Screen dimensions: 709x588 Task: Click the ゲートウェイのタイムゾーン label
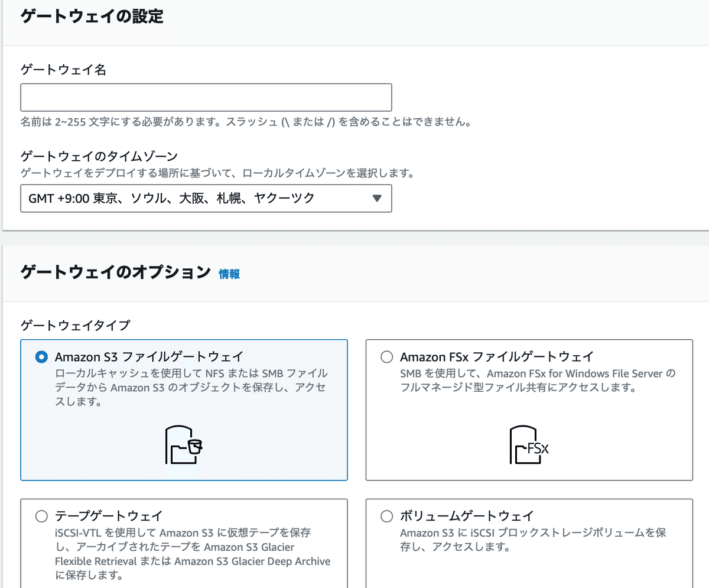coord(99,156)
